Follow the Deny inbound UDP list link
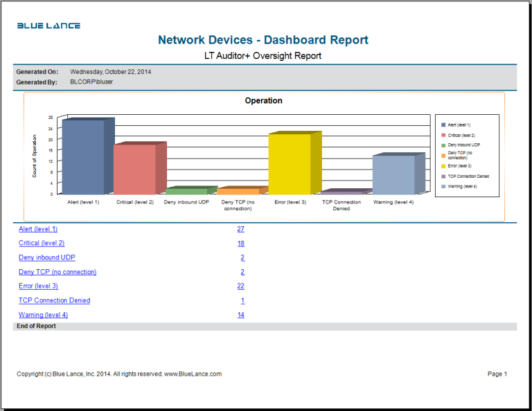Screen dimensions: 532x411 (47, 257)
